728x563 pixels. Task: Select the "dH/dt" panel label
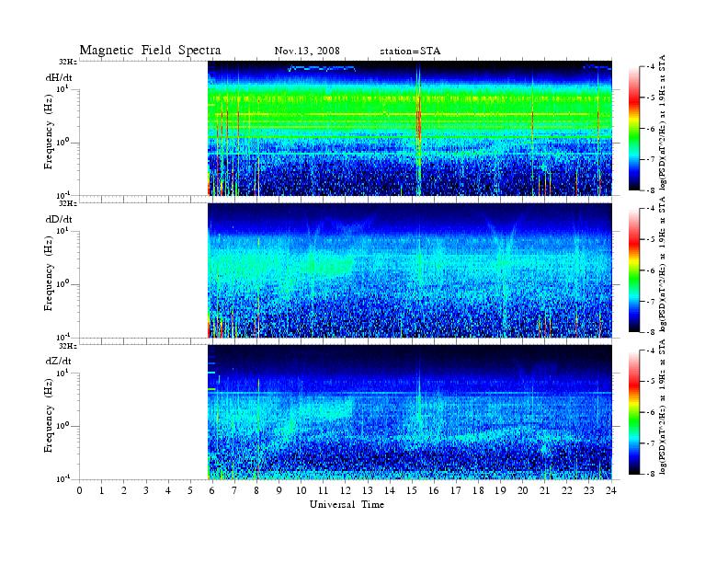click(x=59, y=77)
